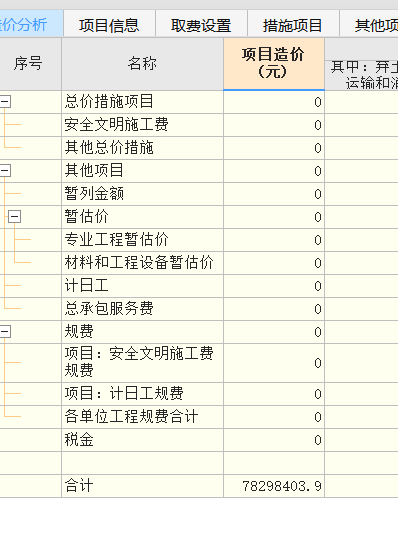This screenshot has width=398, height=552.
Task: Switch to the 项目信息 tab
Action: [109, 26]
